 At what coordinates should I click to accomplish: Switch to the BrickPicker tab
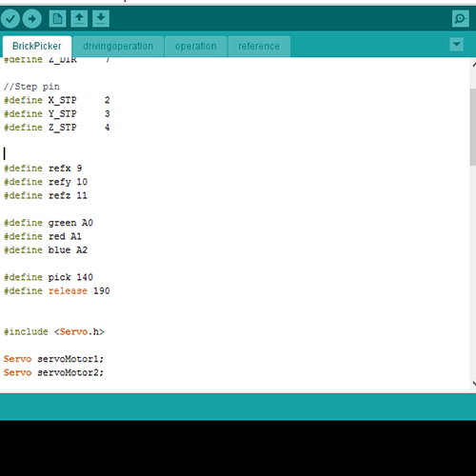pos(37,47)
